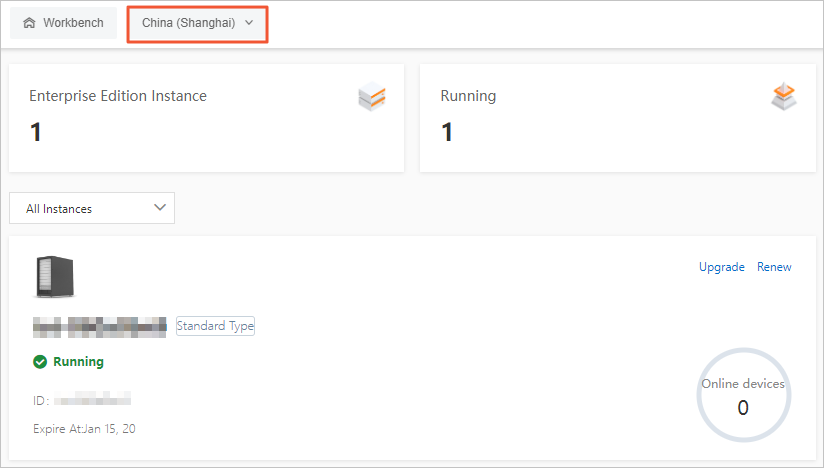Open the China (Shanghai) region dropdown
824x468 pixels.
(x=197, y=23)
